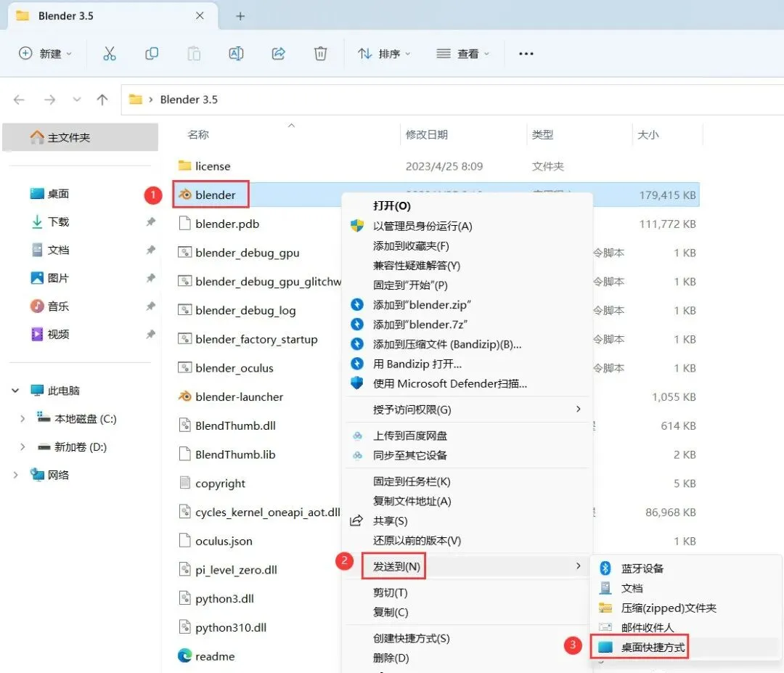Open Videos in the sidebar
784x673 pixels.
(x=49, y=333)
